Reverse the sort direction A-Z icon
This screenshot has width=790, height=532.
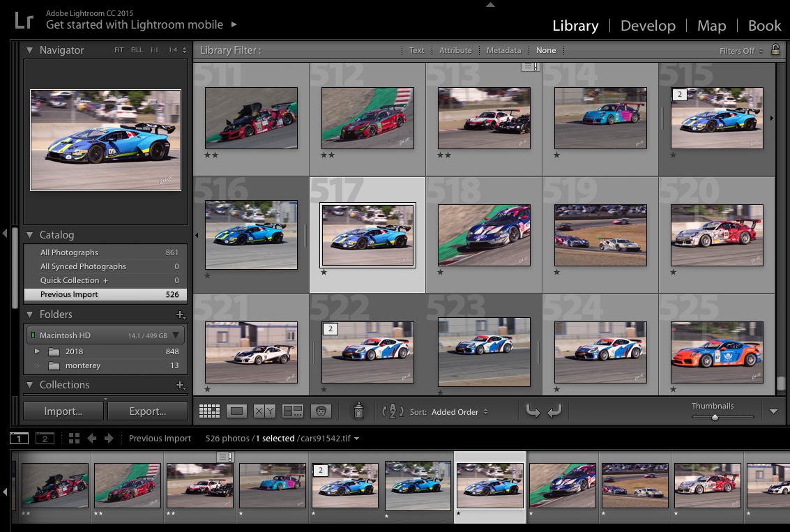[x=393, y=411]
